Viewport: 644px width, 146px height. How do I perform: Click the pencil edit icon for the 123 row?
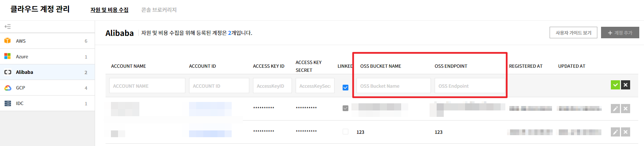click(615, 132)
